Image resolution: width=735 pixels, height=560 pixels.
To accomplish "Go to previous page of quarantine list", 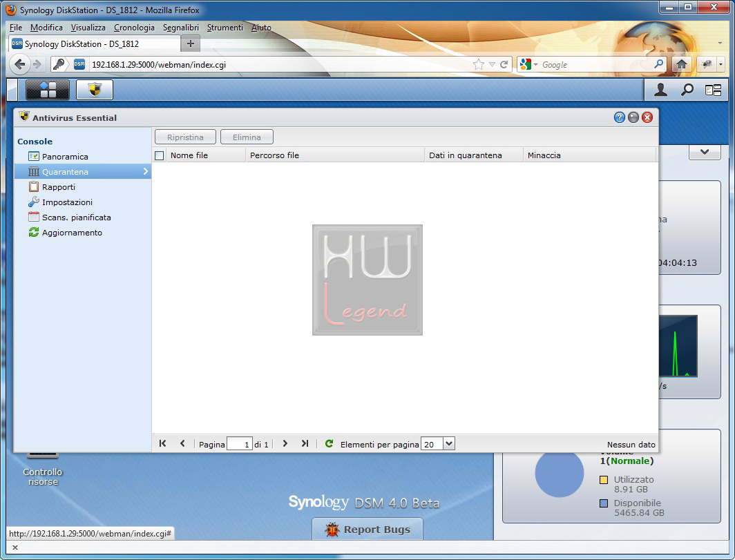I will click(x=182, y=443).
